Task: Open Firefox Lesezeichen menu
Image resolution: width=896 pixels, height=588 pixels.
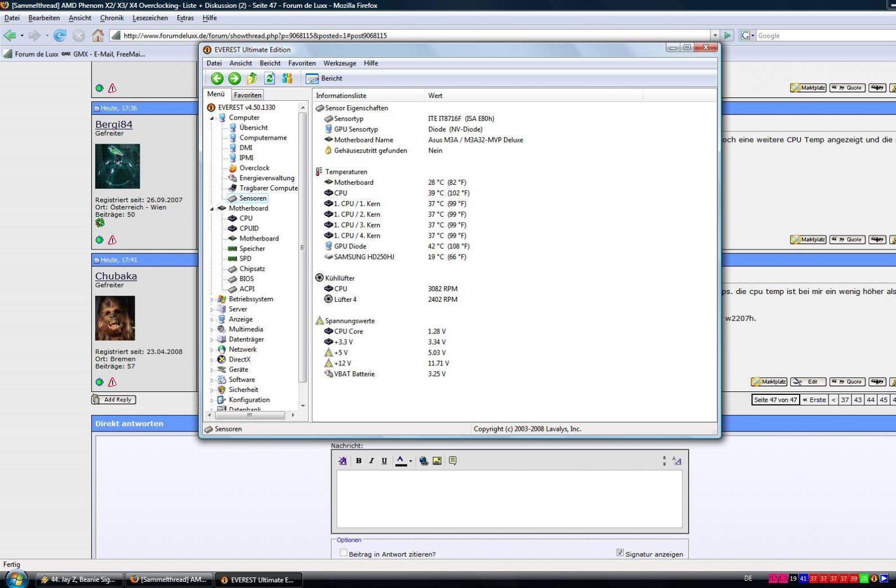Action: pos(150,18)
